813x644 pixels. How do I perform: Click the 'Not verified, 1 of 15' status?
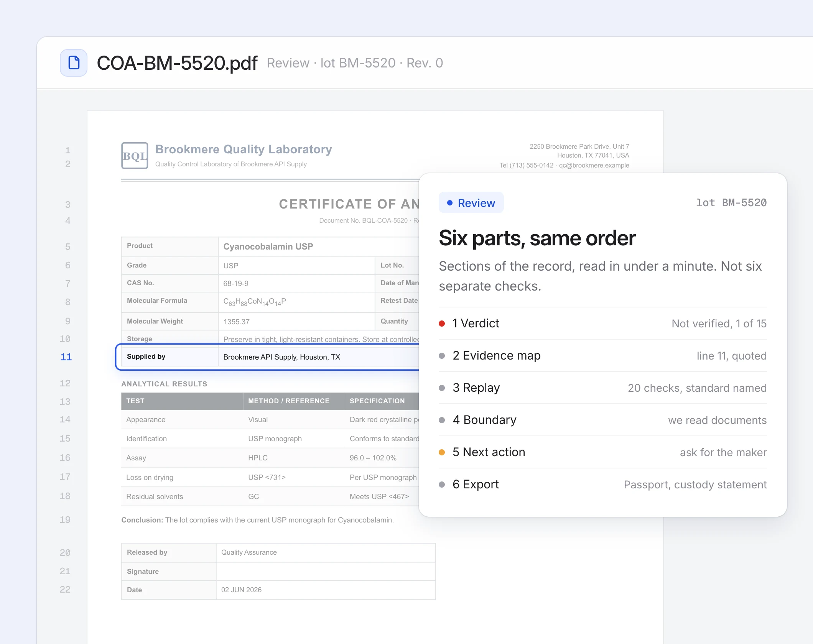click(719, 324)
